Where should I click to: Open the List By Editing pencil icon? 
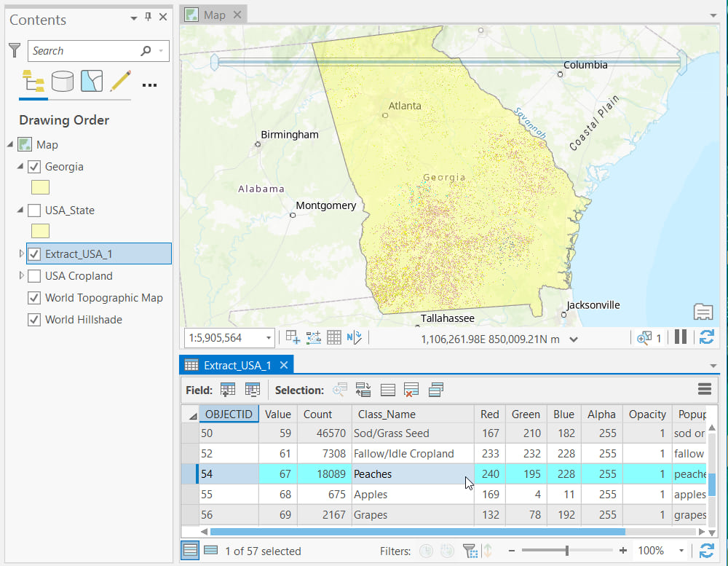(x=120, y=82)
